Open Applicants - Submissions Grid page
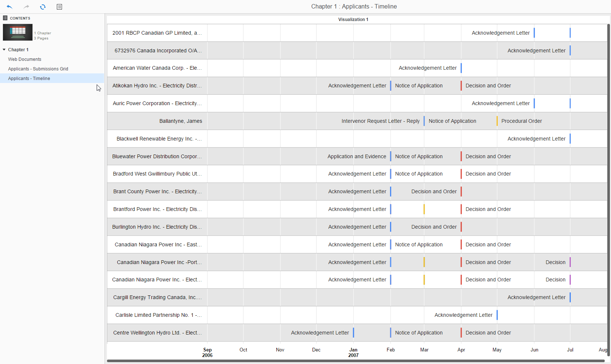The height and width of the screenshot is (364, 611). click(38, 69)
